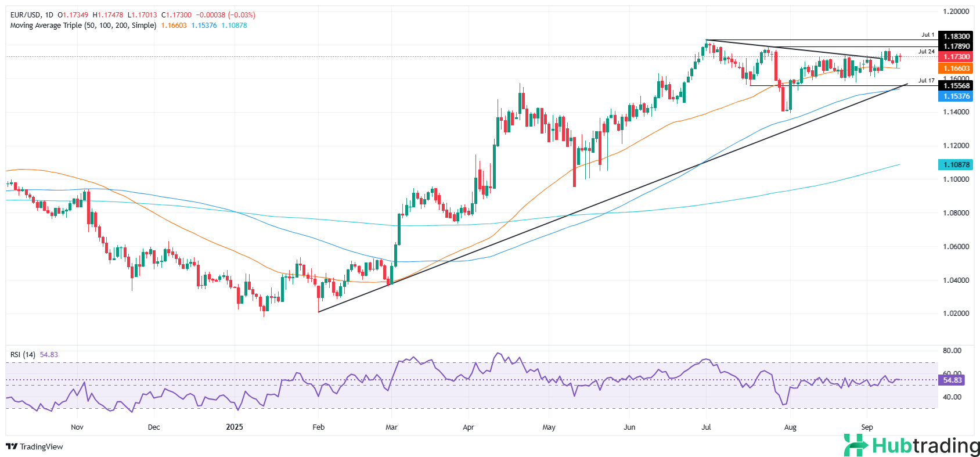The width and height of the screenshot is (980, 457).
Task: Click the 1.15568 support level tag
Action: [956, 86]
